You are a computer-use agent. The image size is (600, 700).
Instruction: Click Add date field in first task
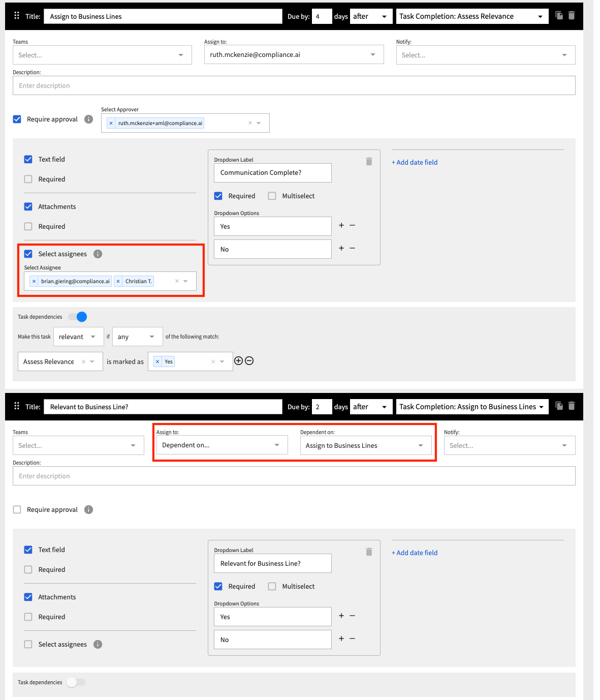coord(414,162)
